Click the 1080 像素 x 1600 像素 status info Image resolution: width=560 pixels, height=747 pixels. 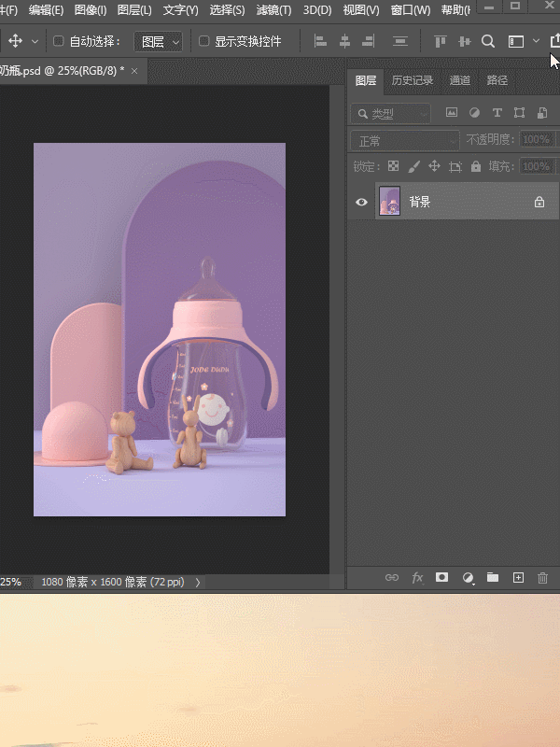click(113, 582)
